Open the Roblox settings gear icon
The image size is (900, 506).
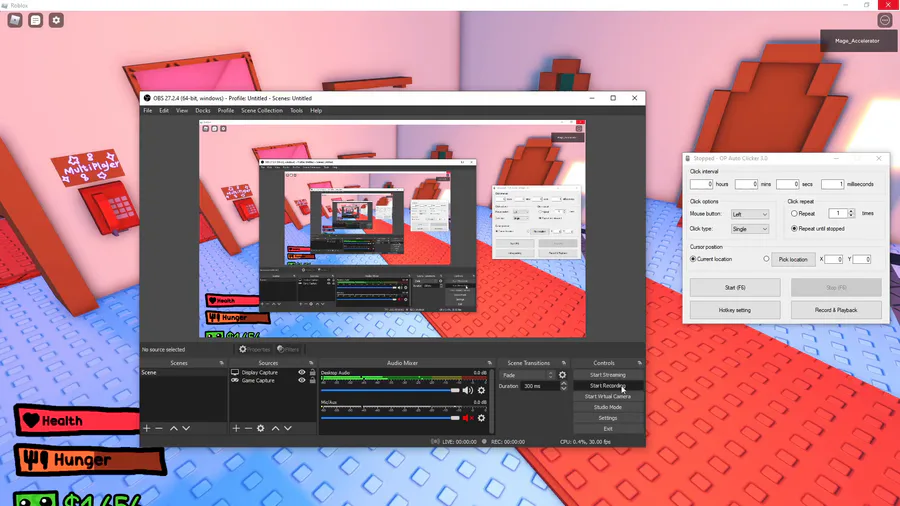(56, 21)
